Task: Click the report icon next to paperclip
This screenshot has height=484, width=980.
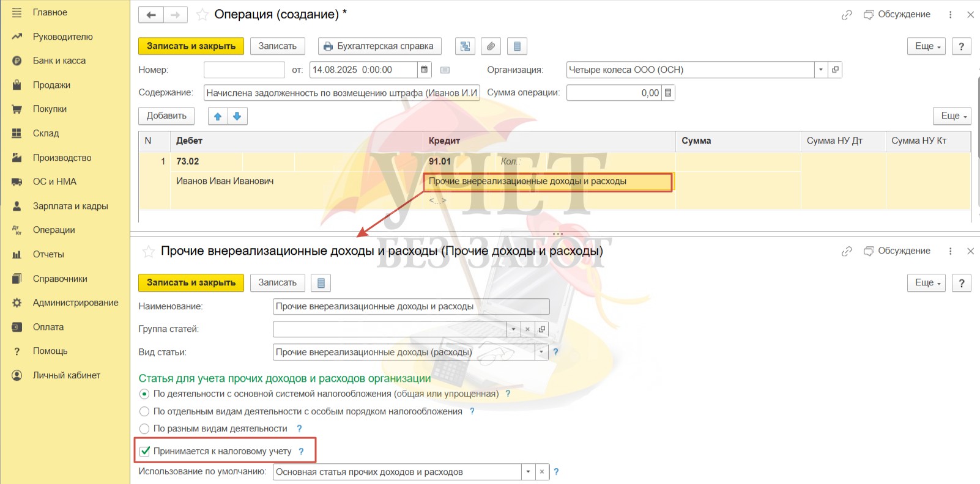Action: (517, 46)
